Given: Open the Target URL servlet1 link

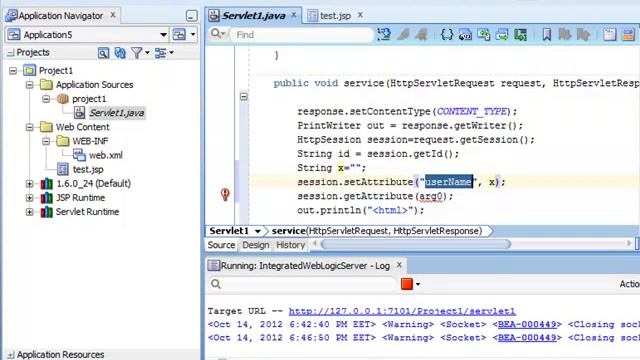Looking at the screenshot, I should (402, 311).
